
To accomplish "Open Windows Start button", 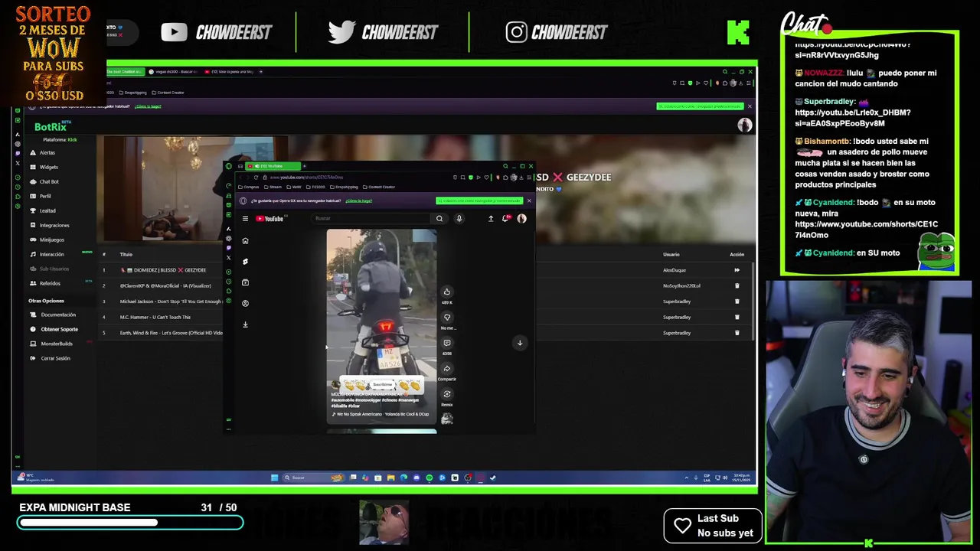I will [274, 478].
